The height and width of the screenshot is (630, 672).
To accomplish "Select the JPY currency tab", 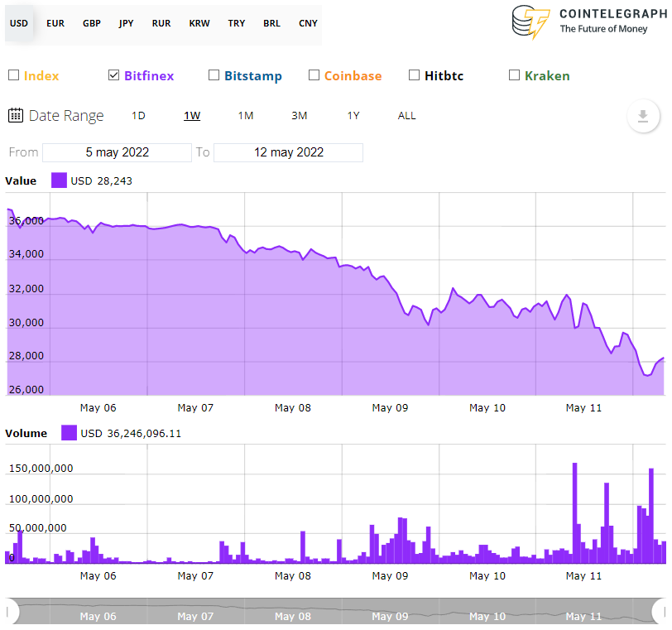I will pyautogui.click(x=126, y=23).
